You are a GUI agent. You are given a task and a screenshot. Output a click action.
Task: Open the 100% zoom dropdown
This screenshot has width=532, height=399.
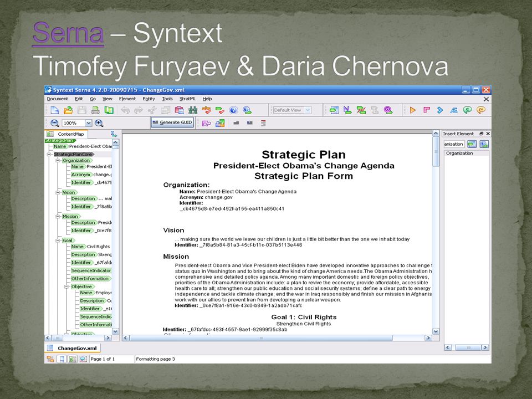[x=89, y=123]
